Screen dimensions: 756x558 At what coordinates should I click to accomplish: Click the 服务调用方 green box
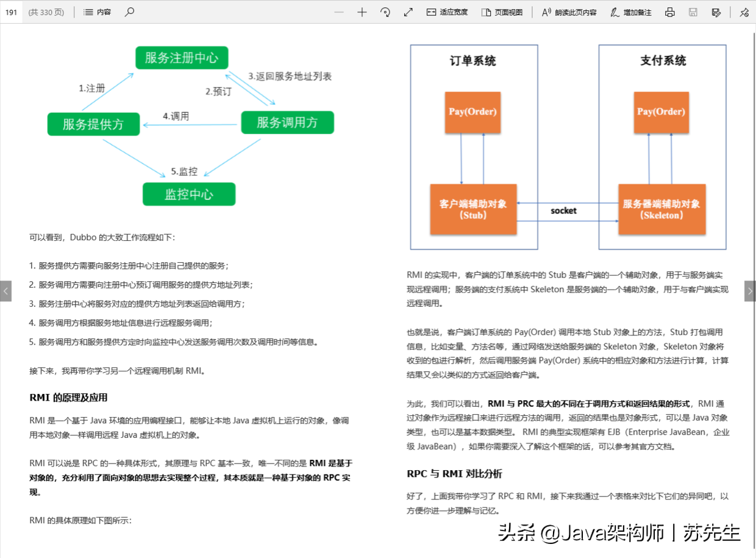click(287, 123)
